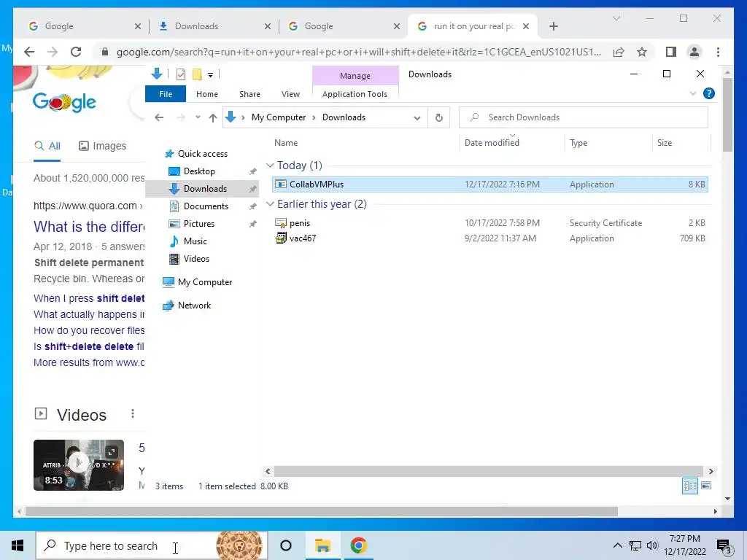This screenshot has width=747, height=560.
Task: Refresh the Downloads folder
Action: click(x=438, y=117)
